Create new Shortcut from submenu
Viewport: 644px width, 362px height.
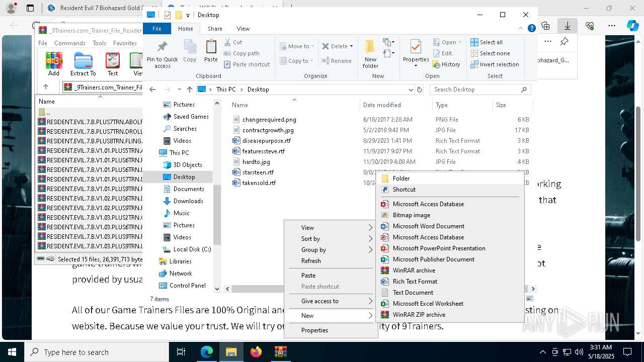450,190
